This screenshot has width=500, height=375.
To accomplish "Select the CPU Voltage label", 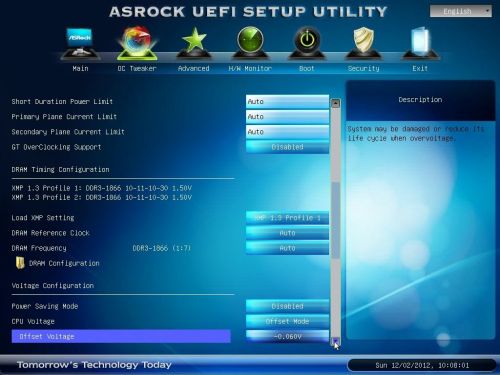I will [x=33, y=321].
